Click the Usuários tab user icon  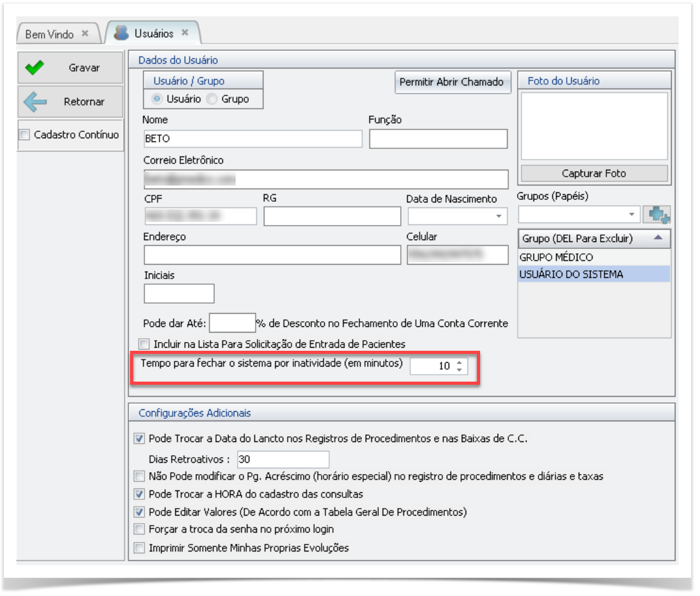tap(122, 33)
